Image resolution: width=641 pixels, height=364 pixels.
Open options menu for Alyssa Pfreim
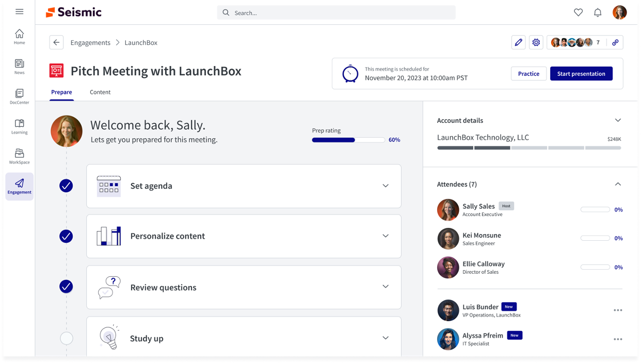click(x=618, y=339)
